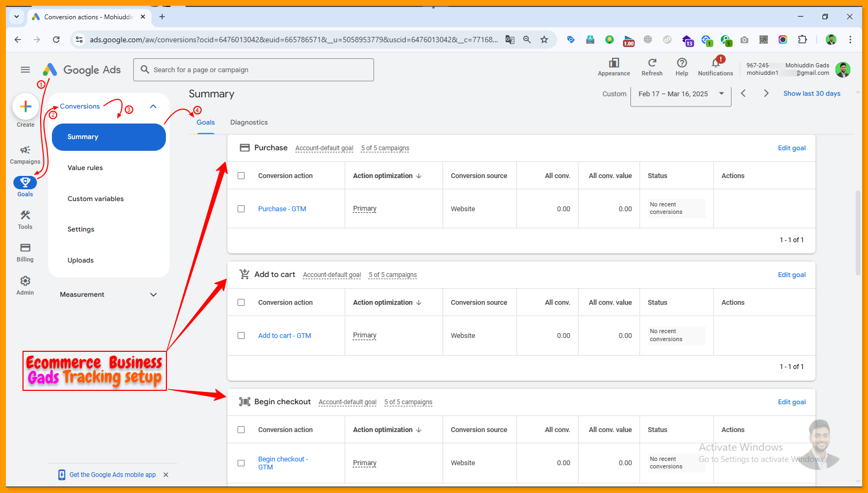Click the Create plus button
This screenshot has height=493, width=868.
click(x=25, y=107)
